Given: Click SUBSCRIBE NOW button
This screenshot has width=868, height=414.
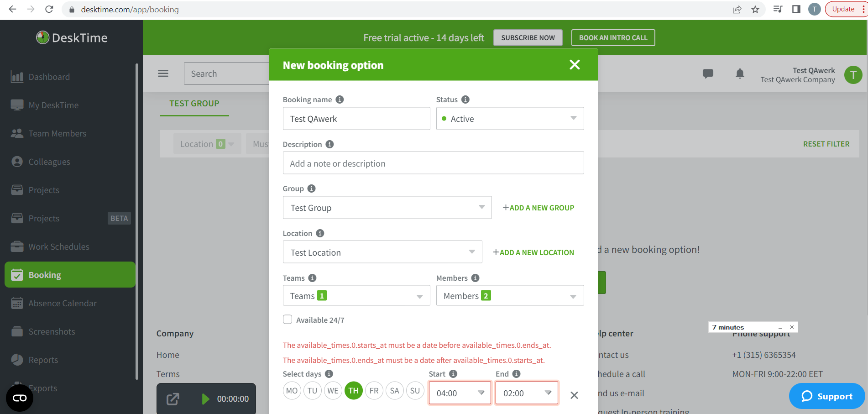Looking at the screenshot, I should click(528, 38).
